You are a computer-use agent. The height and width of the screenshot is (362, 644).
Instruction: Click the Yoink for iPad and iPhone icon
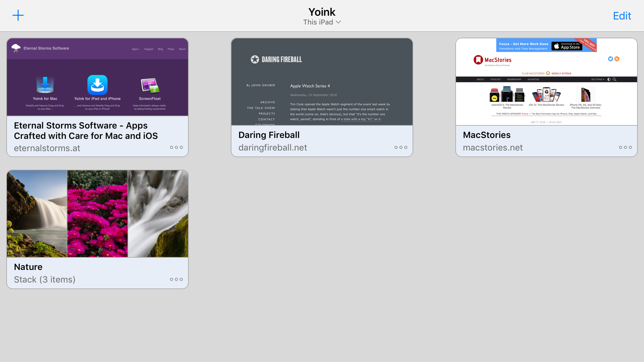coord(97,85)
